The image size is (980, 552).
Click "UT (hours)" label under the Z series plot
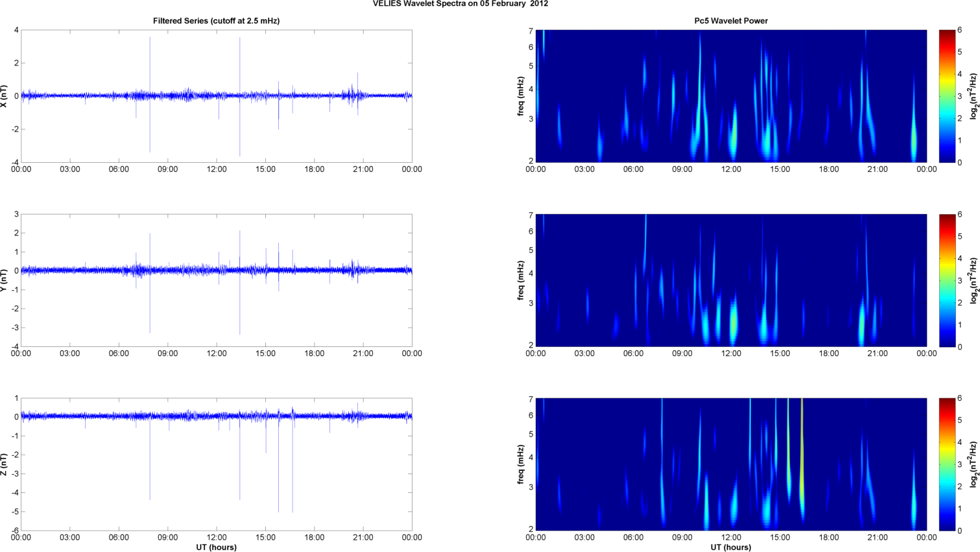pyautogui.click(x=217, y=547)
